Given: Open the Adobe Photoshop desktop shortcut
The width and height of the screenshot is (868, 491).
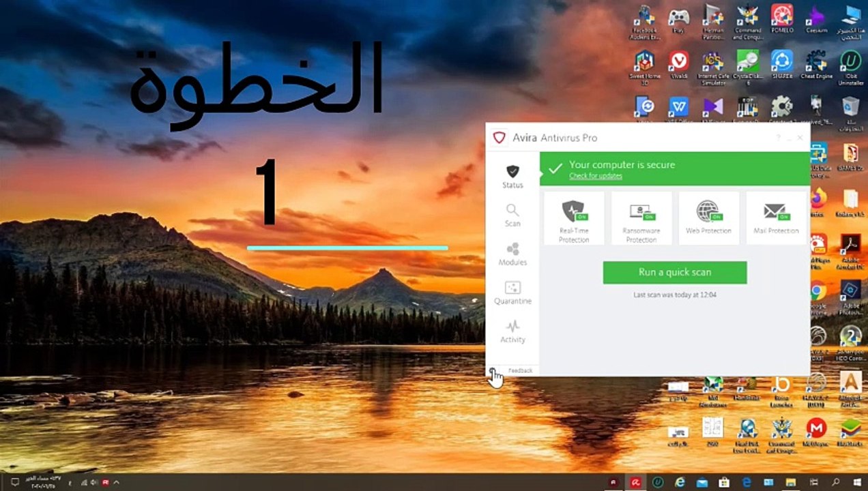Looking at the screenshot, I should tap(851, 298).
